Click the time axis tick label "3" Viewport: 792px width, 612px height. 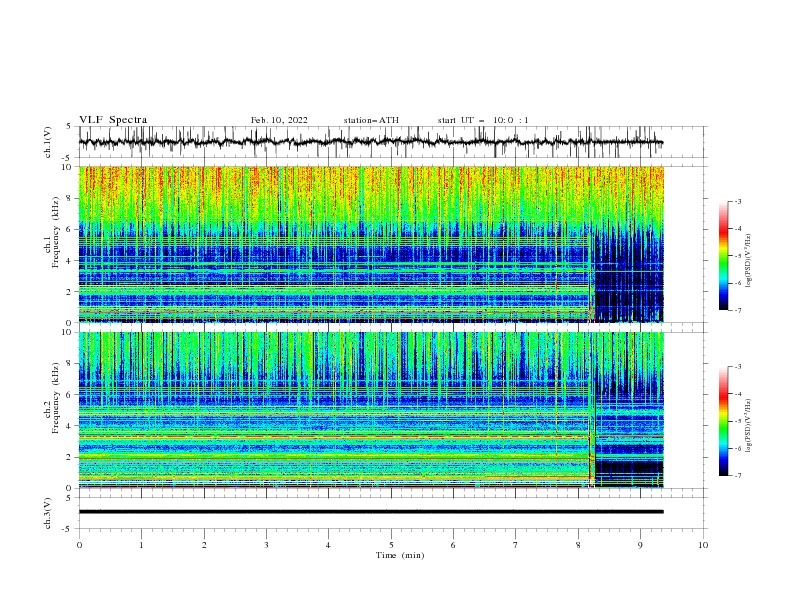click(266, 545)
